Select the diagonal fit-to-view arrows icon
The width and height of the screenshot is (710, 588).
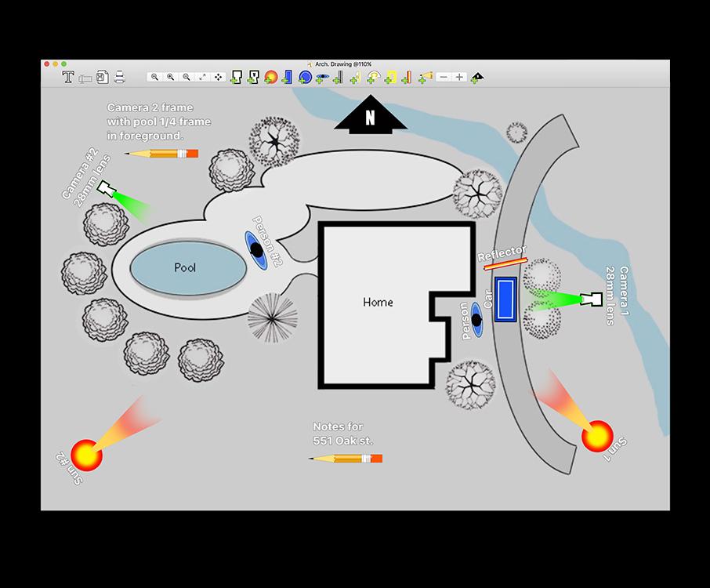(201, 77)
